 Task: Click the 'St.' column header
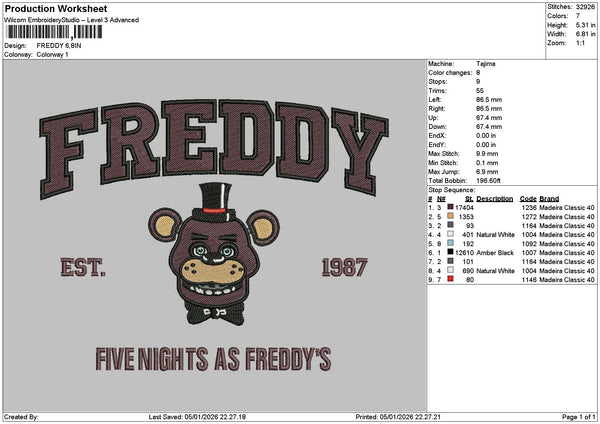pyautogui.click(x=470, y=199)
